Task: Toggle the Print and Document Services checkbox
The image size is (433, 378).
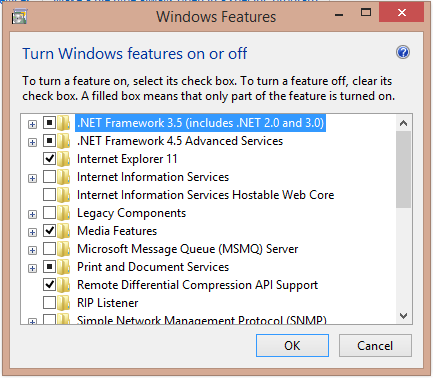Action: tap(49, 266)
